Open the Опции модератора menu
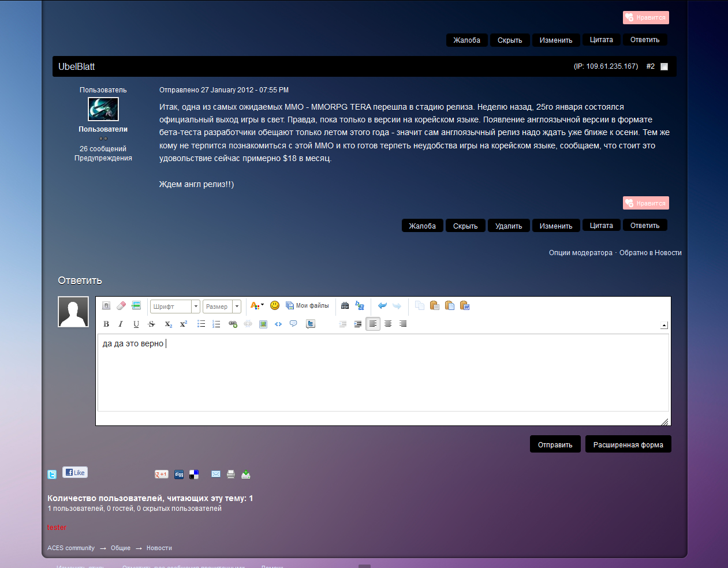Screen dimensions: 728x568 (x=580, y=253)
